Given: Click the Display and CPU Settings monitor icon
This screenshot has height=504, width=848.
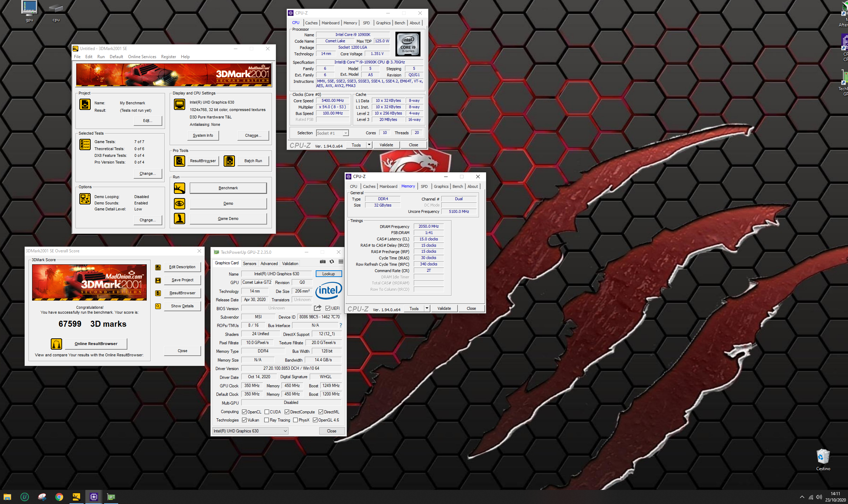Looking at the screenshot, I should 180,104.
